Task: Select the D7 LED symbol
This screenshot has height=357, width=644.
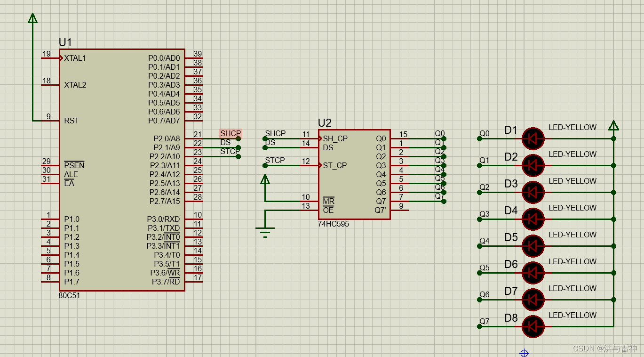Action: [x=533, y=300]
